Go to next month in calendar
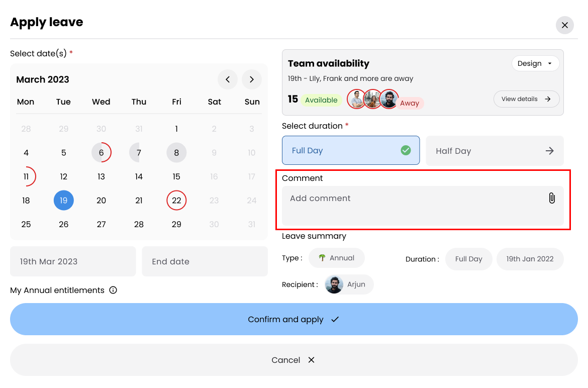Viewport: 588px width, 388px height. tap(252, 79)
